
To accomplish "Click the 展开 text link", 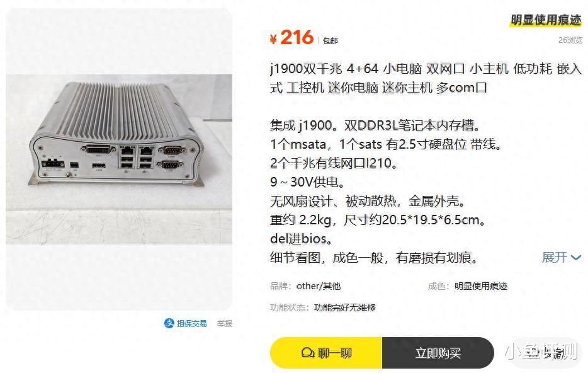I will point(554,258).
